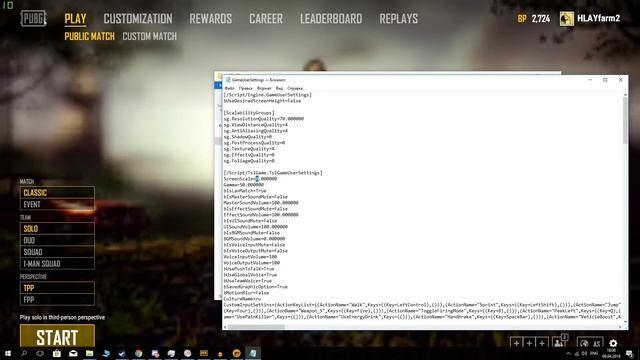This screenshot has height=360, width=640.
Task: Click the Windows Start button
Action: point(8,353)
